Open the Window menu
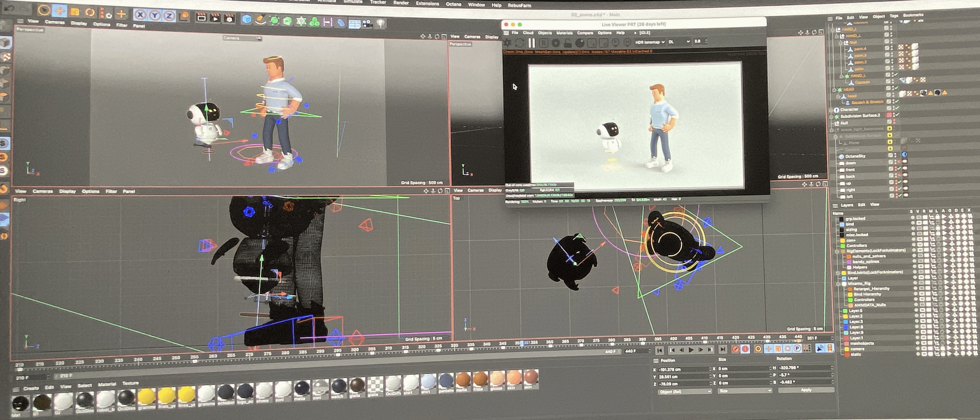 coord(476,5)
